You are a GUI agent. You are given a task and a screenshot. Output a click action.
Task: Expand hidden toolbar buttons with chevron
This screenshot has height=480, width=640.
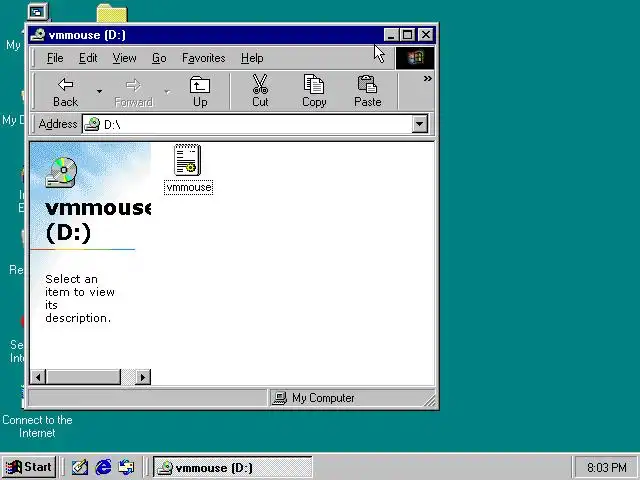point(427,78)
